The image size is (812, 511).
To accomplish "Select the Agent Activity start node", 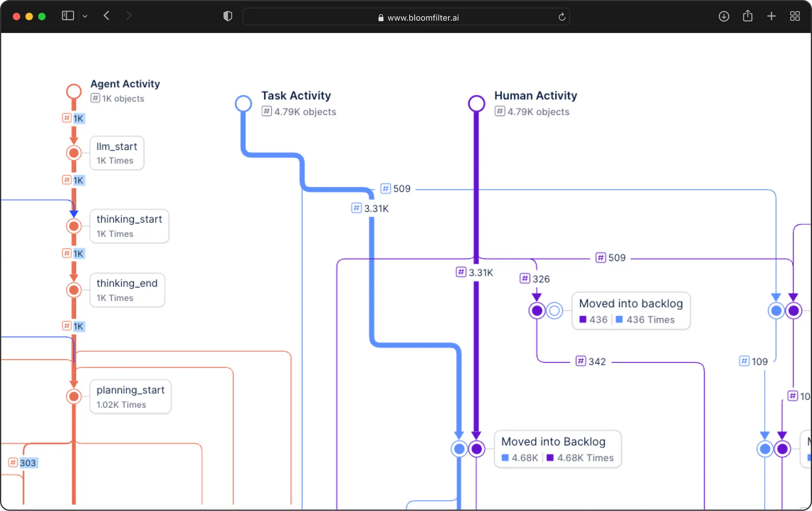I will pyautogui.click(x=74, y=91).
